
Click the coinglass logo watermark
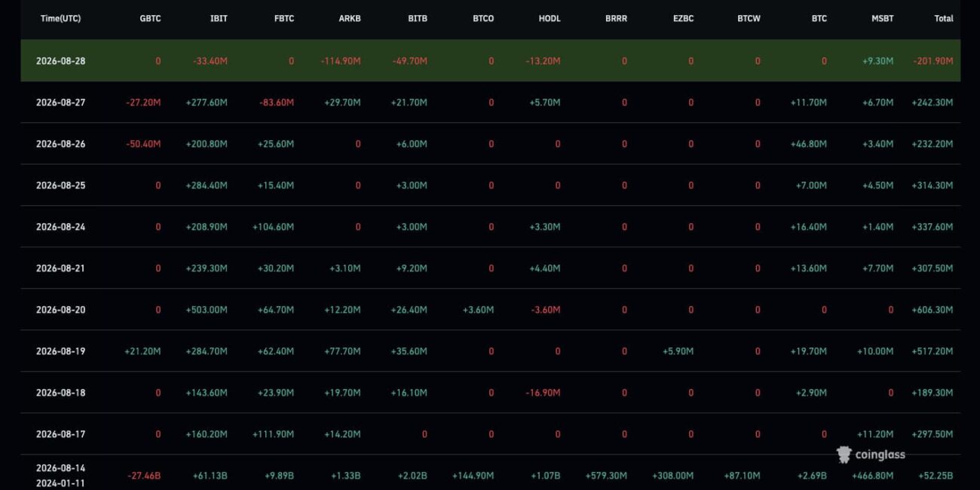pos(871,454)
